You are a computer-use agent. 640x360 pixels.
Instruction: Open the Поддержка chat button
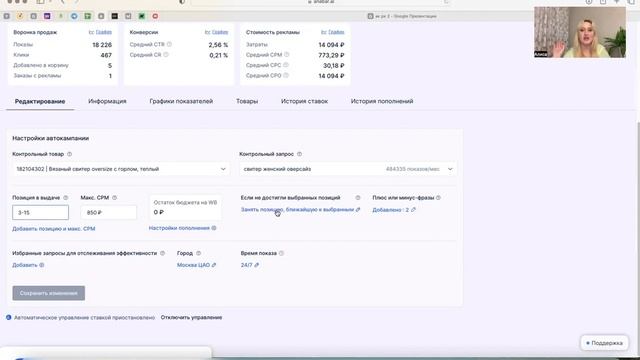coord(604,343)
